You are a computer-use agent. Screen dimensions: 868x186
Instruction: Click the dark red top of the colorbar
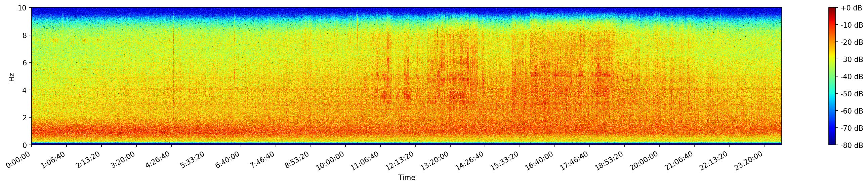tap(832, 9)
